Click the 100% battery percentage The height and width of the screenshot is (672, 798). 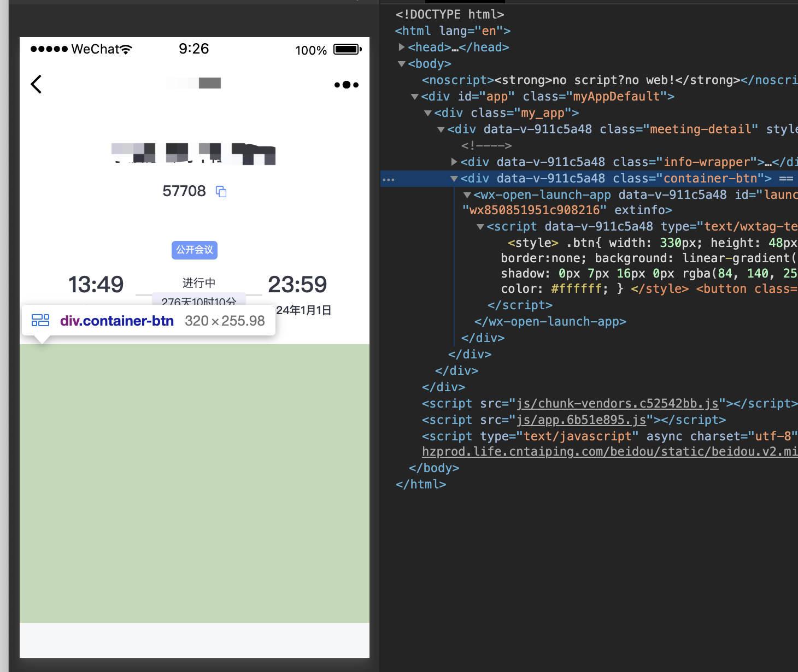tap(311, 50)
